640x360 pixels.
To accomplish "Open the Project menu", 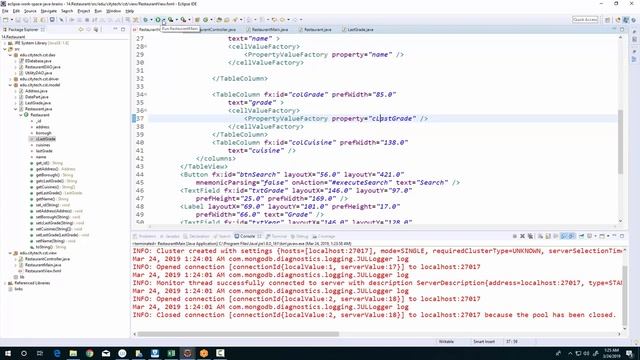I will click(84, 11).
